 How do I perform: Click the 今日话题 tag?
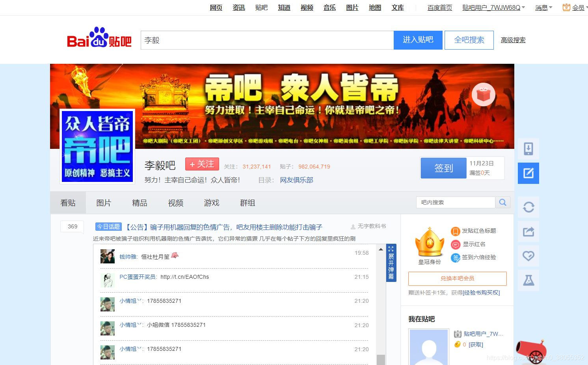[108, 227]
